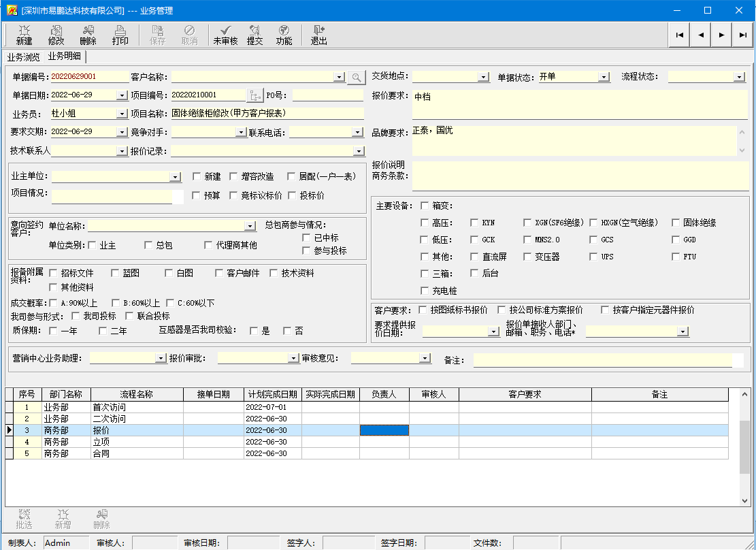Select the 立项 row cell

tap(137, 442)
